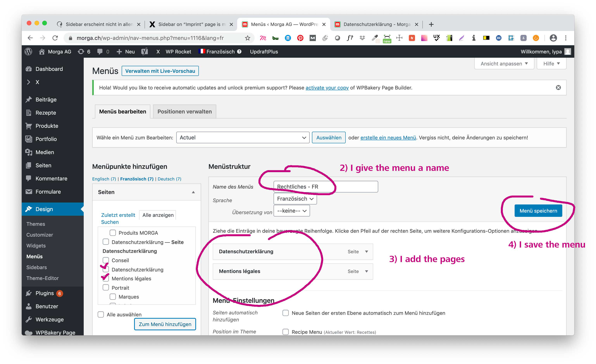The image size is (596, 364).
Task: Switch to the Positionen verwalten tab
Action: coord(184,111)
